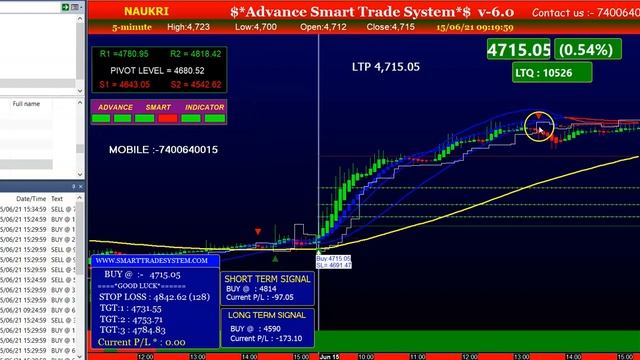Screen dimensions: 640x360
Task: Click the red sell arrow inside yellow circle
Action: (539, 116)
